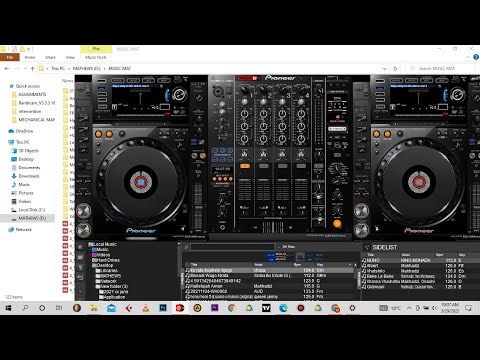Switch to the View ribbon tab

pyautogui.click(x=70, y=57)
